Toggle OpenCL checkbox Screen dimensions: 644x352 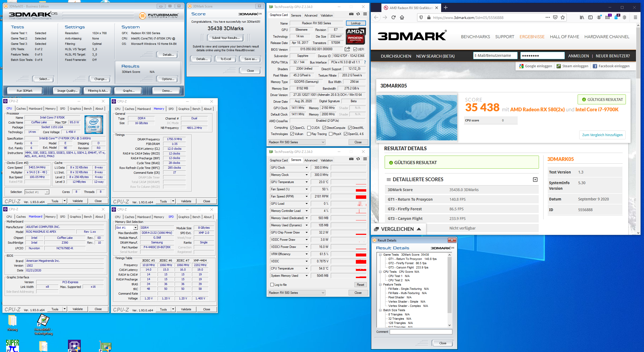(x=292, y=128)
